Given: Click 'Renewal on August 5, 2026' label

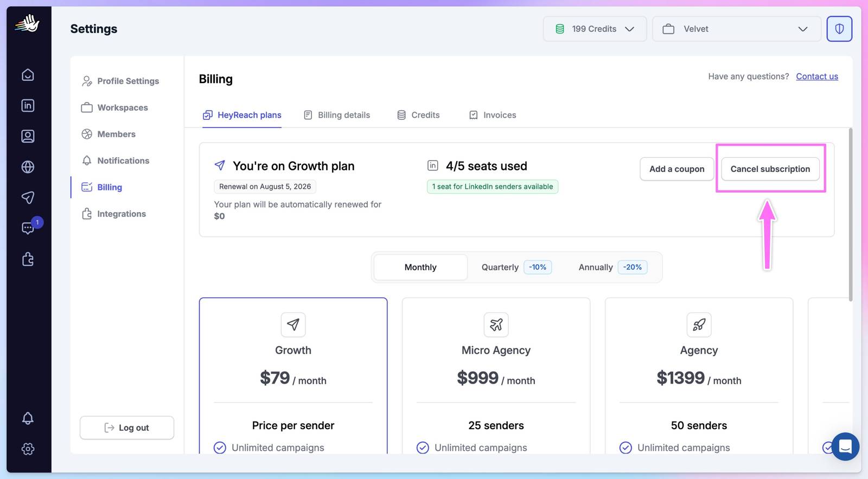Looking at the screenshot, I should (x=265, y=187).
